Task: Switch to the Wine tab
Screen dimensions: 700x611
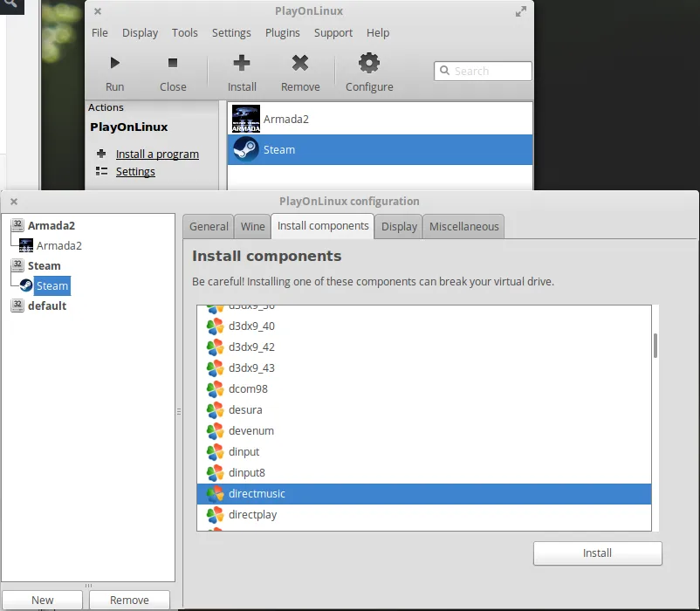Action: coord(252,226)
